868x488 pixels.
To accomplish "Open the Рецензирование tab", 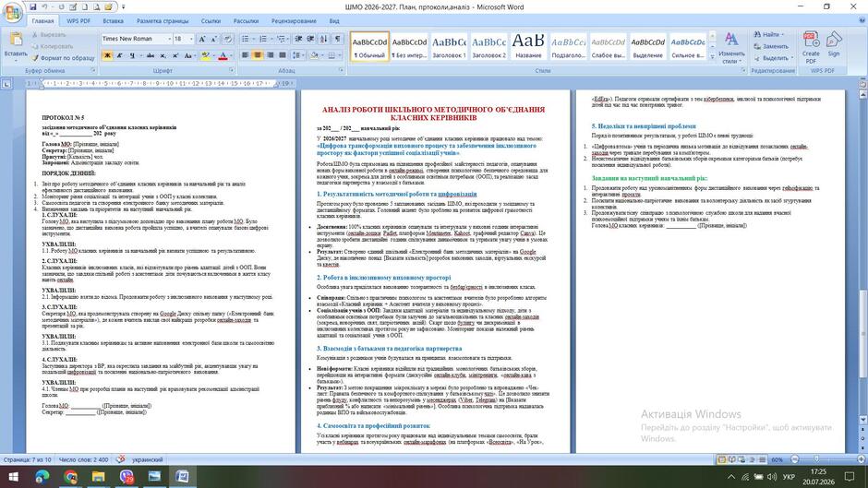I will click(x=294, y=21).
